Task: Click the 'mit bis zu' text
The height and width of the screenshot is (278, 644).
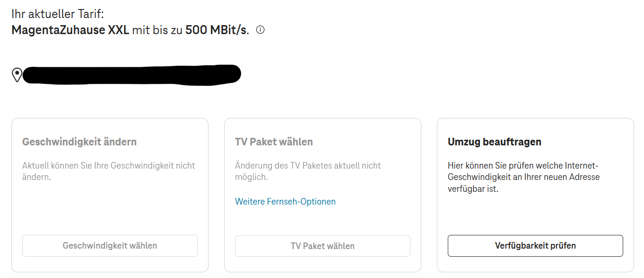Action: [x=157, y=30]
